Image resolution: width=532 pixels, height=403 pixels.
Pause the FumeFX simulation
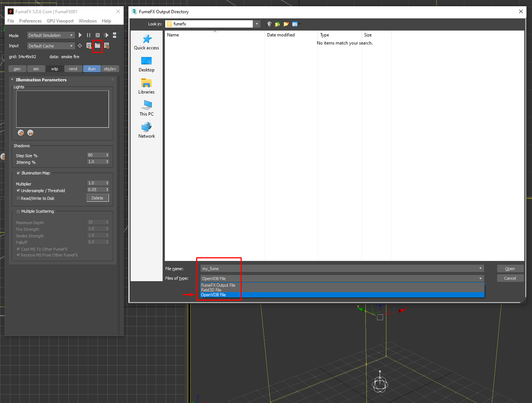point(89,35)
